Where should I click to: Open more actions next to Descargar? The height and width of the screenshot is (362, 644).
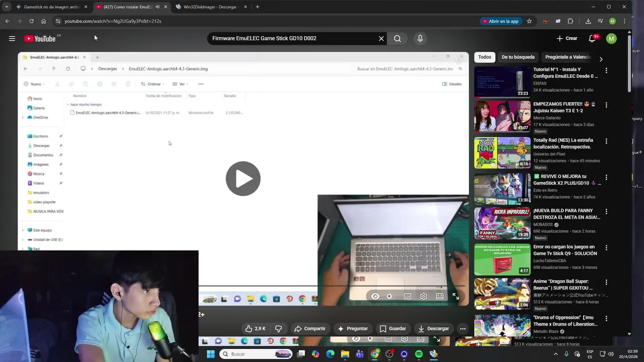(463, 329)
